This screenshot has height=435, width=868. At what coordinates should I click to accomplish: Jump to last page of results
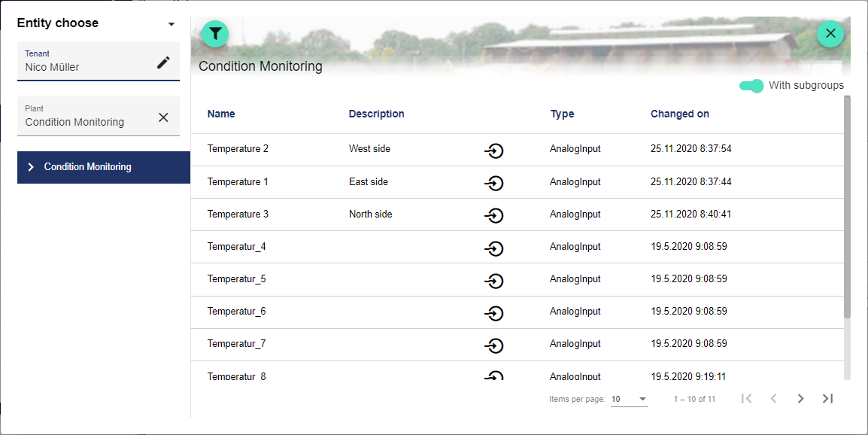click(x=827, y=399)
